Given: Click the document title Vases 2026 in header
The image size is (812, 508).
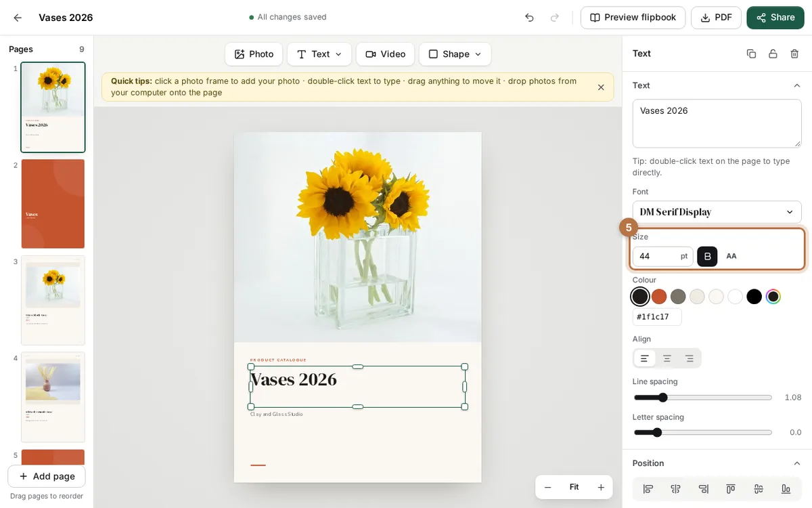Looking at the screenshot, I should click(x=66, y=18).
